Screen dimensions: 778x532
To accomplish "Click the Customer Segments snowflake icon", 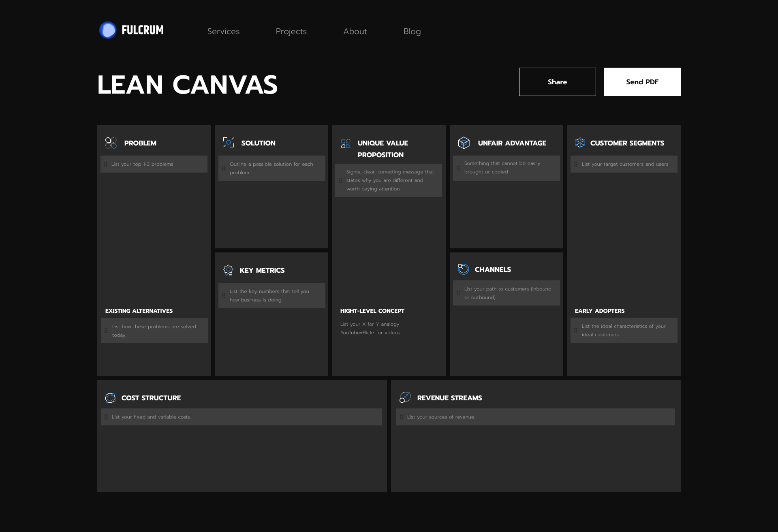I will point(580,143).
